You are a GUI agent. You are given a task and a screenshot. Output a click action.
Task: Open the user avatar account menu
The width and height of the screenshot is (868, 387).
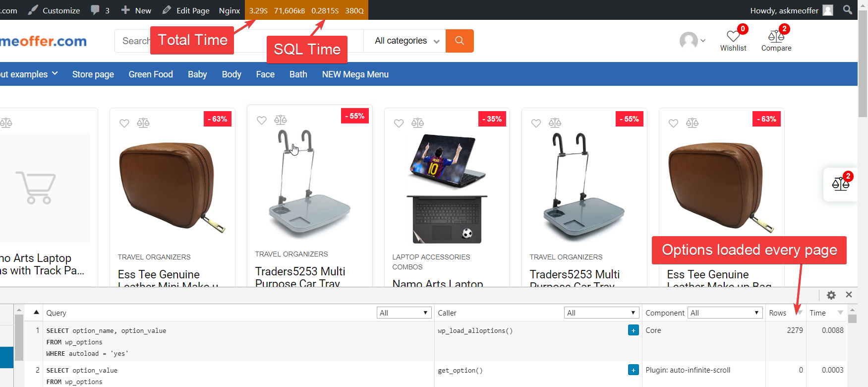click(x=693, y=41)
